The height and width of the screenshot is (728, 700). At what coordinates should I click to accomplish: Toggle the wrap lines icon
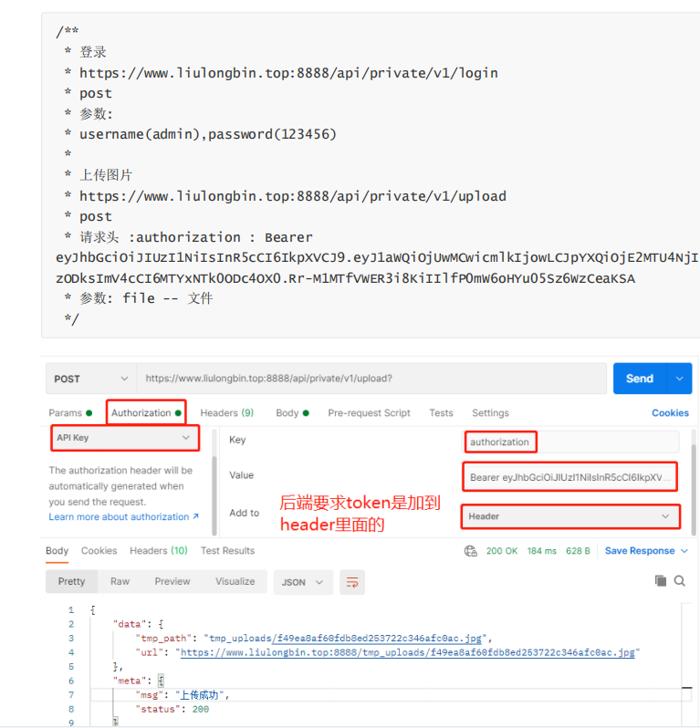click(x=352, y=582)
